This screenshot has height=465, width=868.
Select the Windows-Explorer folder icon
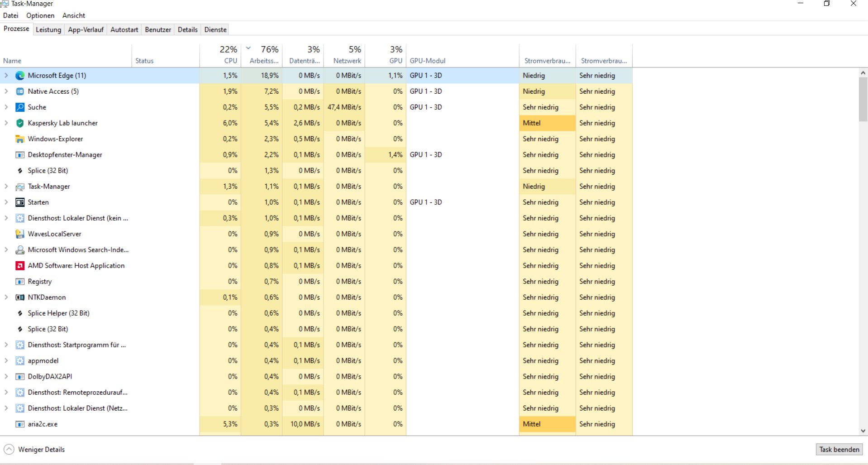20,139
